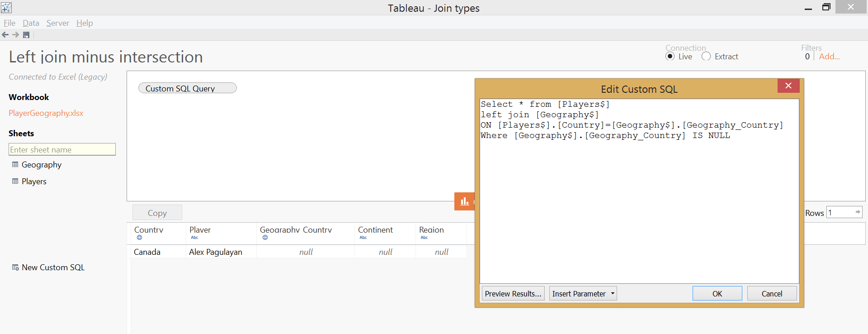Click the save toolbar icon
The height and width of the screenshot is (334, 868).
26,35
